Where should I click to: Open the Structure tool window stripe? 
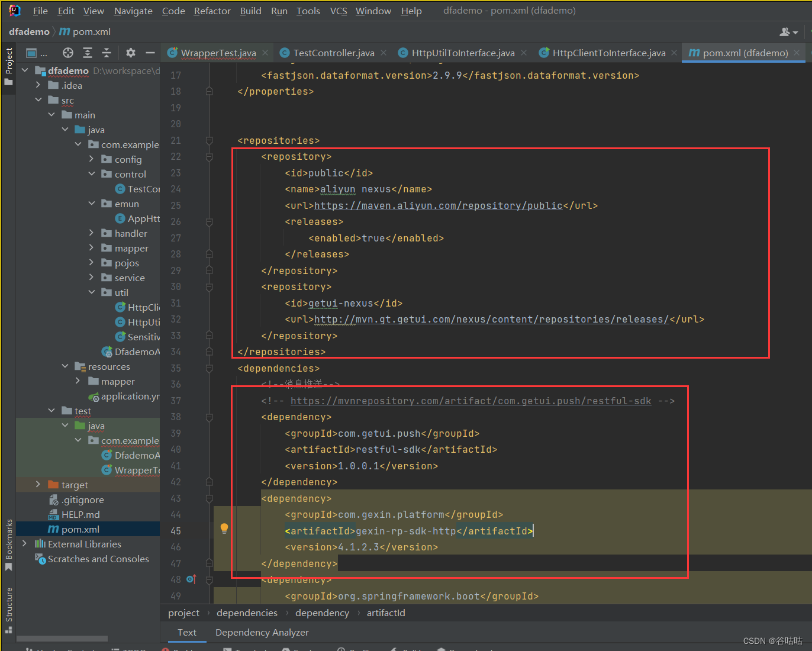click(x=8, y=610)
